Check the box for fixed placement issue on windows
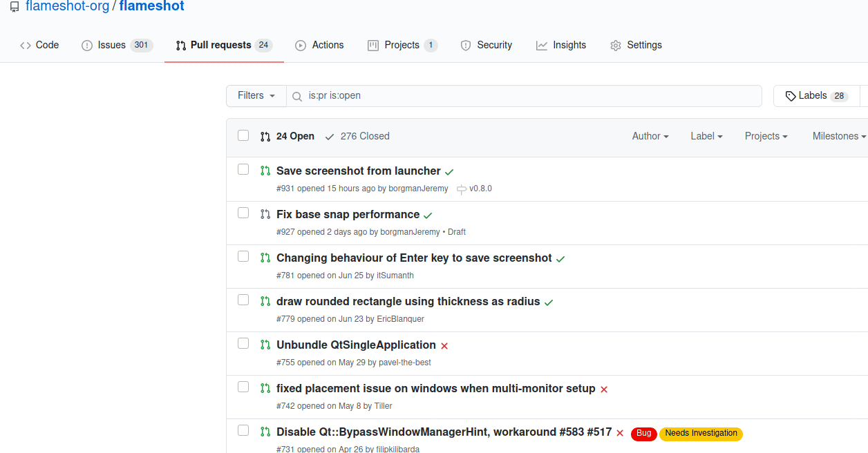The height and width of the screenshot is (453, 868). tap(243, 387)
